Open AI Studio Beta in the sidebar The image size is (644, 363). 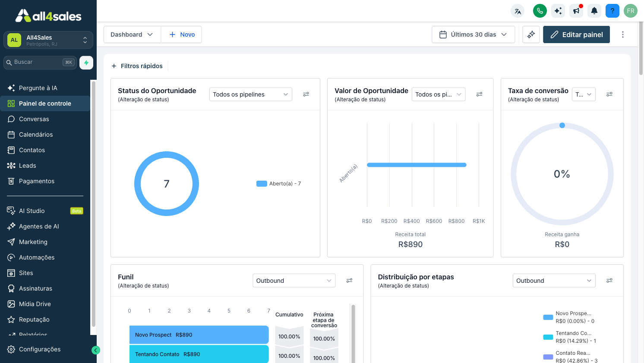45,211
